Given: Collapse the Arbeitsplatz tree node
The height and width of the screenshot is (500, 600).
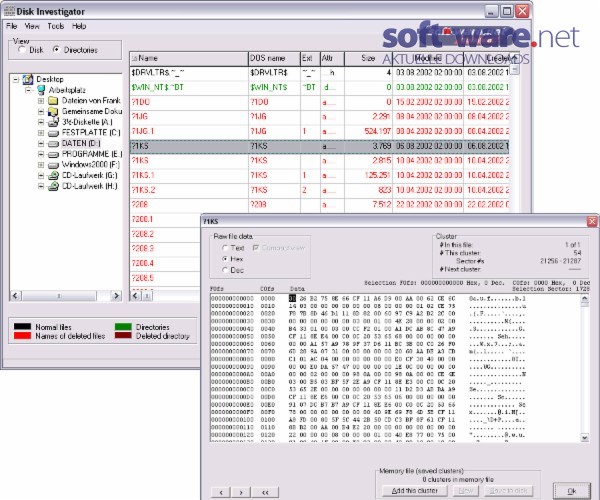Looking at the screenshot, I should [28, 90].
